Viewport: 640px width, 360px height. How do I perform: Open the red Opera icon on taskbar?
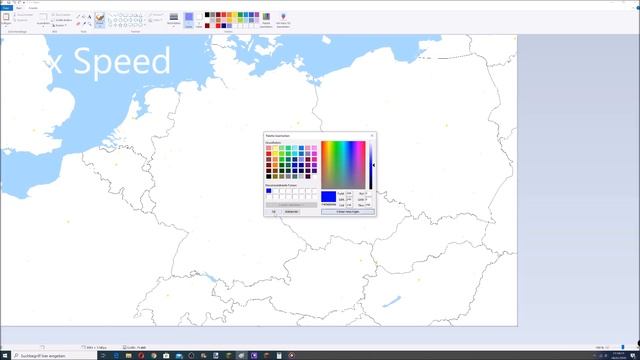coord(141,356)
